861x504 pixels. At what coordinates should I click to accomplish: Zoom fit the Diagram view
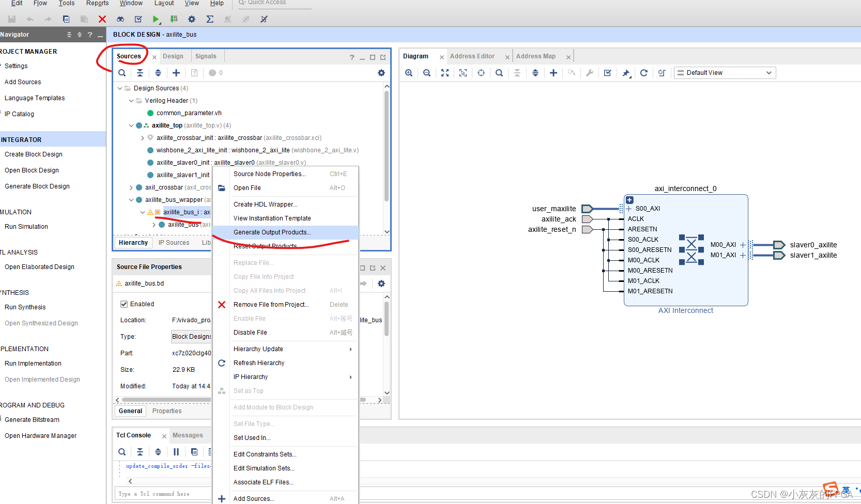445,73
